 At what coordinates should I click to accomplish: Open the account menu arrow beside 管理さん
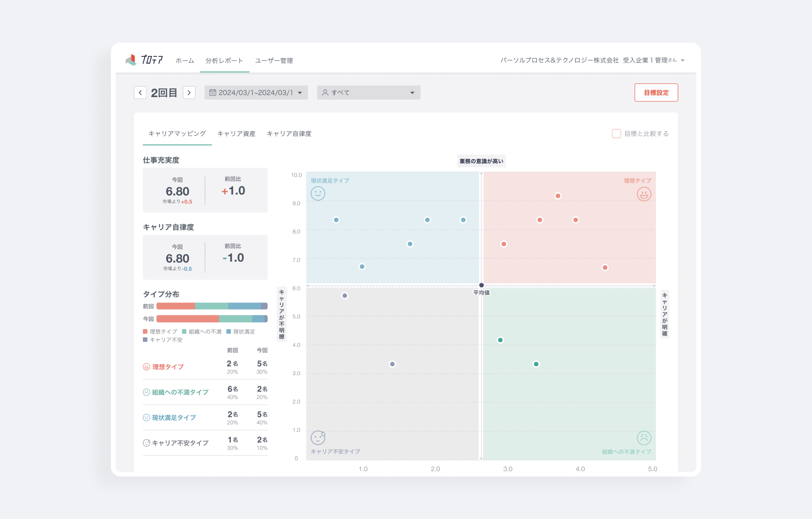tap(682, 61)
